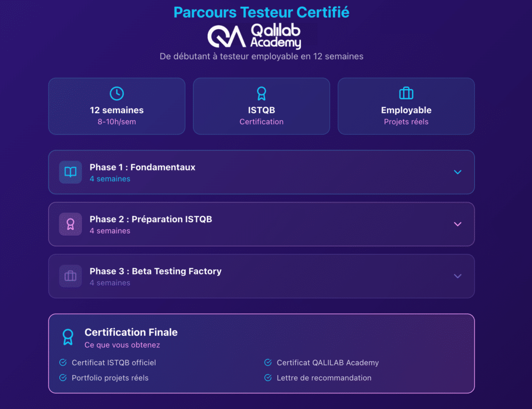This screenshot has height=409, width=532.
Task: Click the clock icon above 12 semaines
Action: 117,93
